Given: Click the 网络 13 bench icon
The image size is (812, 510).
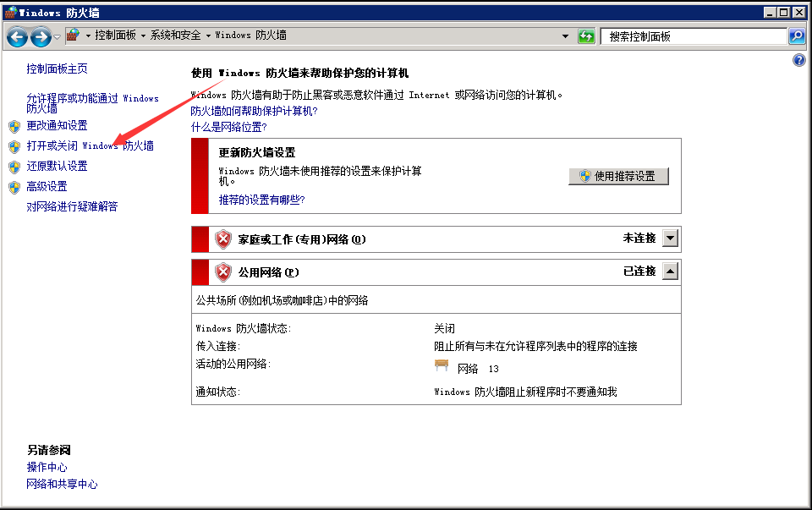Looking at the screenshot, I should (x=442, y=365).
